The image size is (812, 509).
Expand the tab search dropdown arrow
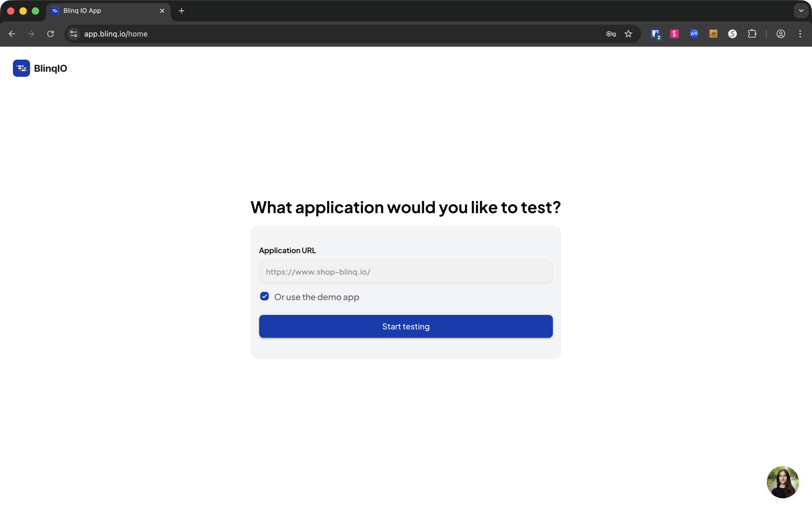801,11
